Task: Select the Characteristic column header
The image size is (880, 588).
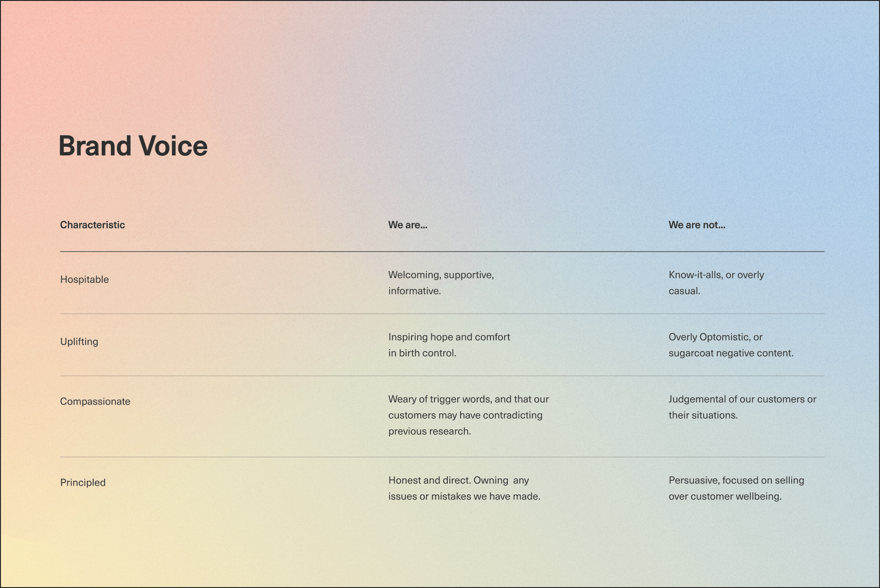Action: (x=92, y=225)
